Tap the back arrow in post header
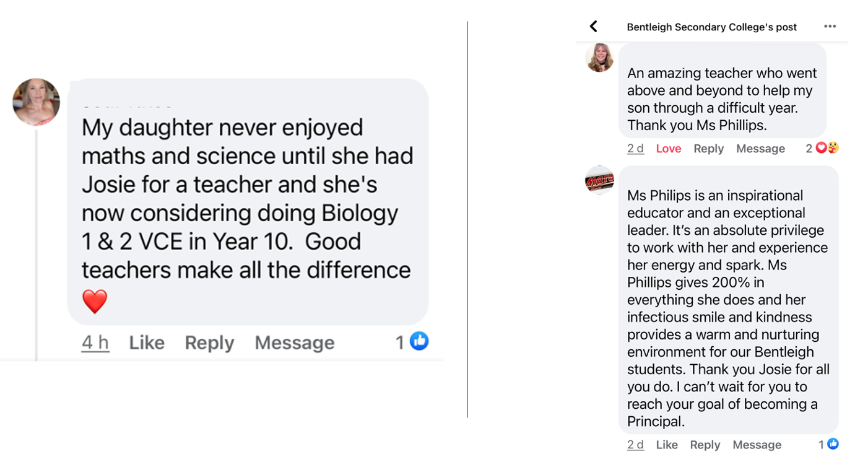 (x=594, y=26)
